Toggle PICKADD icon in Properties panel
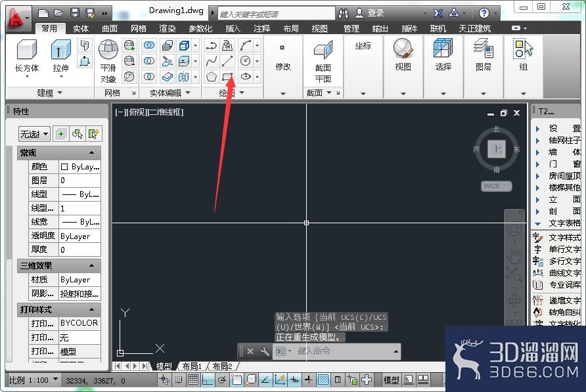Viewport: 586px width, 392px height. click(61, 134)
